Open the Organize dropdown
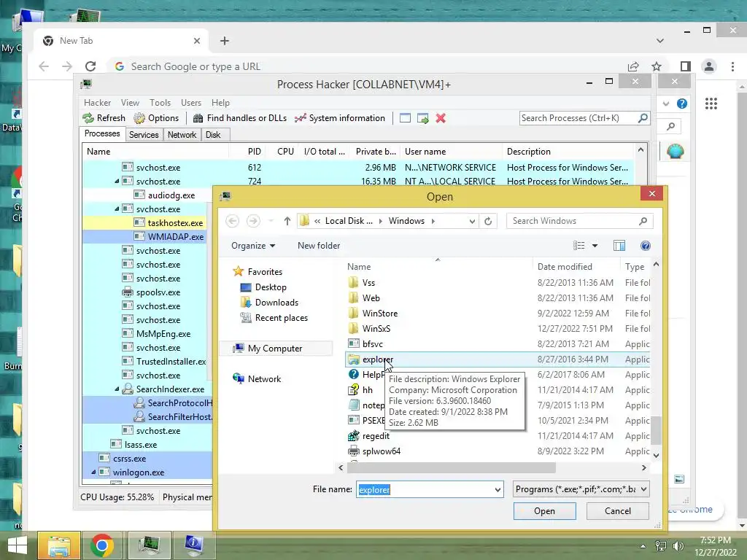The height and width of the screenshot is (560, 747). [x=253, y=246]
